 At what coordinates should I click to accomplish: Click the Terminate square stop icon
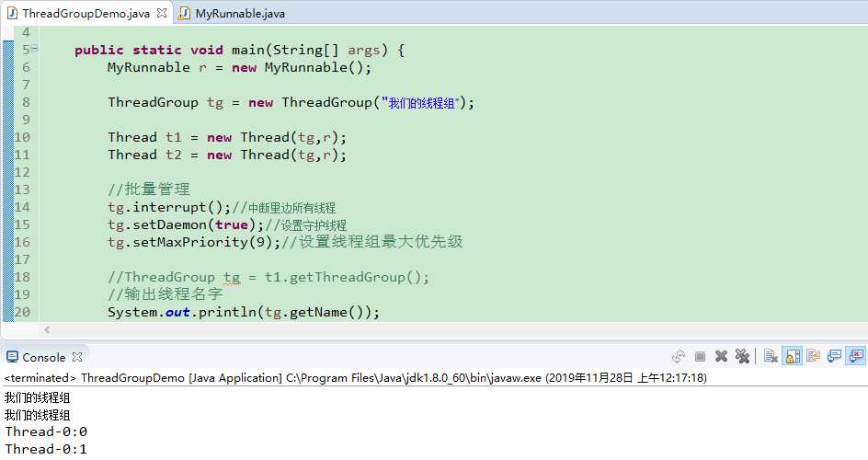click(700, 356)
